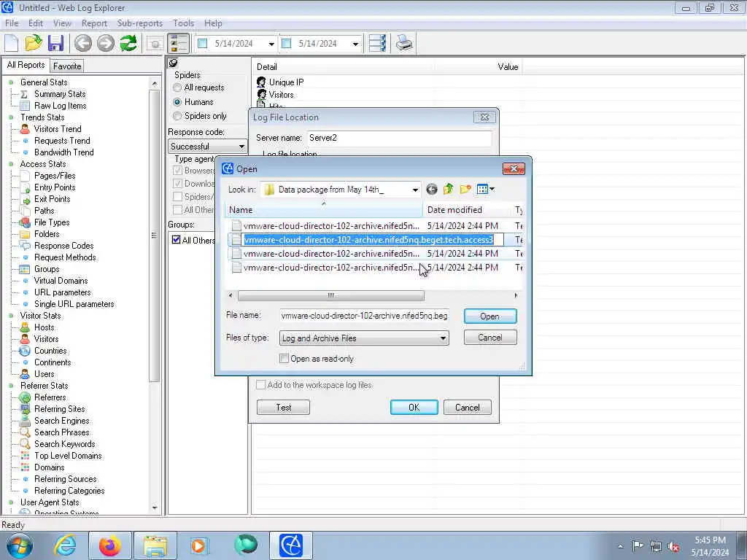
Task: Open the Report menu
Action: (94, 23)
